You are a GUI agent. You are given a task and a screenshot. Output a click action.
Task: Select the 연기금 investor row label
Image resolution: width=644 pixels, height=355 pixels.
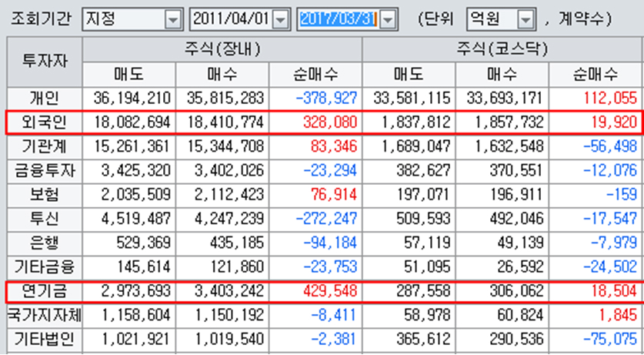pos(43,291)
